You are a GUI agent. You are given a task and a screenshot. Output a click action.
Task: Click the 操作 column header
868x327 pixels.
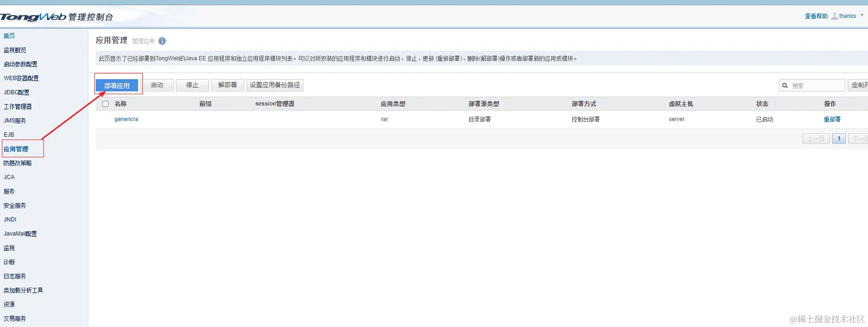coord(830,104)
